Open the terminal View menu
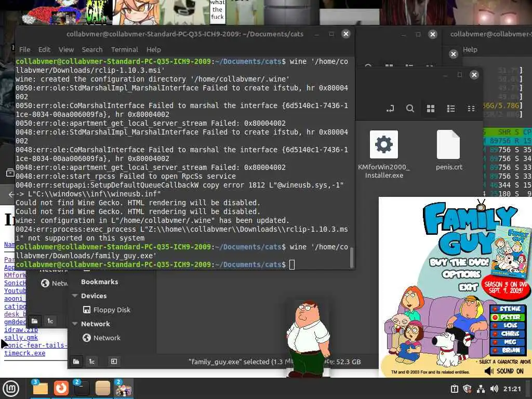Screen dimensions: 532x399 click(66, 49)
